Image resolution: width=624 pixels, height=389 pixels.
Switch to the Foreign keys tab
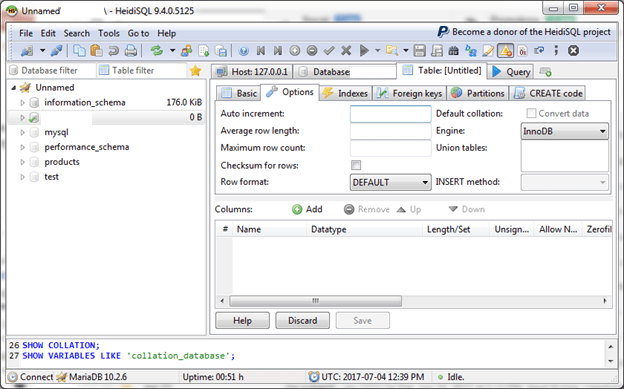[409, 93]
